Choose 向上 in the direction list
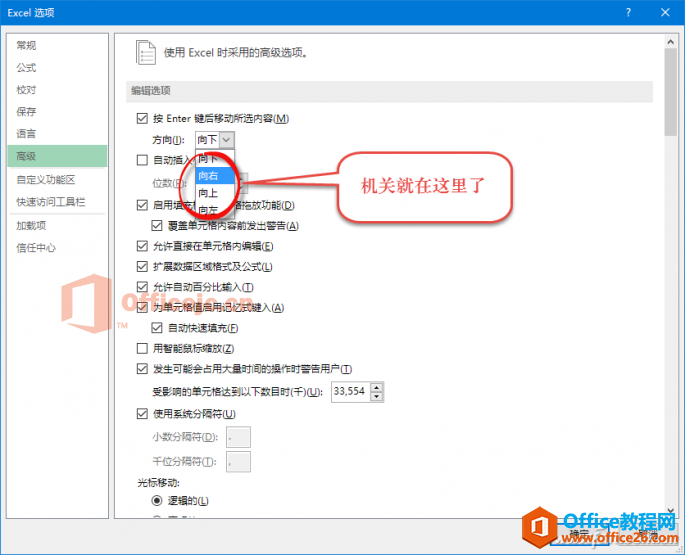Image resolution: width=685 pixels, height=555 pixels. coord(215,193)
